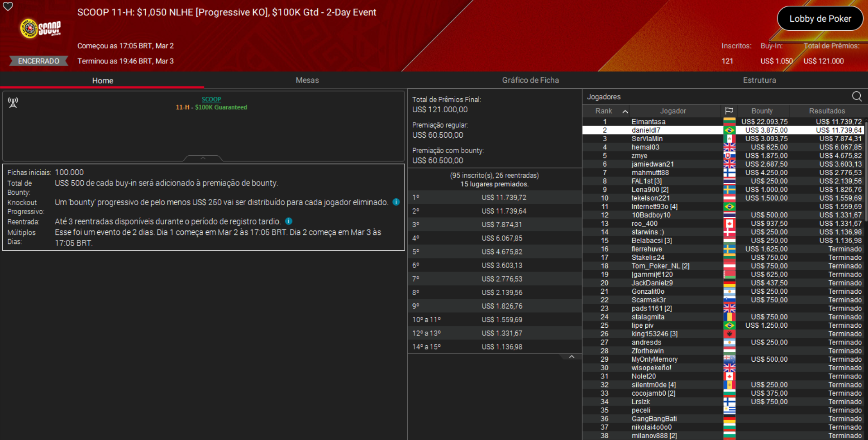Click the info icon about progressive bounty

[x=396, y=202]
